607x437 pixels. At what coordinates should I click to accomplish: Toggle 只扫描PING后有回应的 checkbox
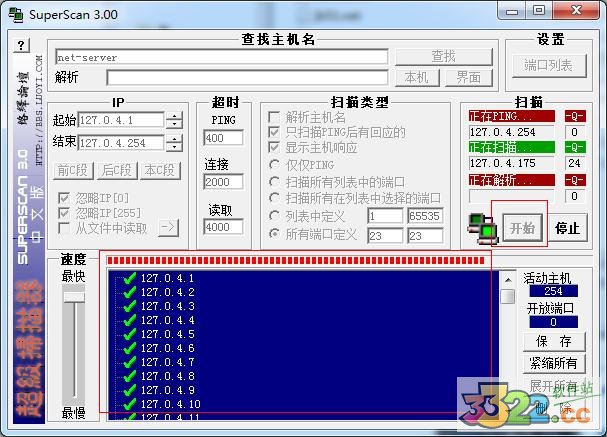(x=274, y=132)
